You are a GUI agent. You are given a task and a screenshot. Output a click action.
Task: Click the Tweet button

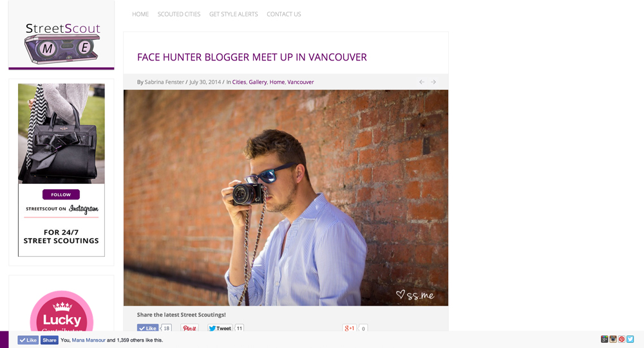(220, 328)
